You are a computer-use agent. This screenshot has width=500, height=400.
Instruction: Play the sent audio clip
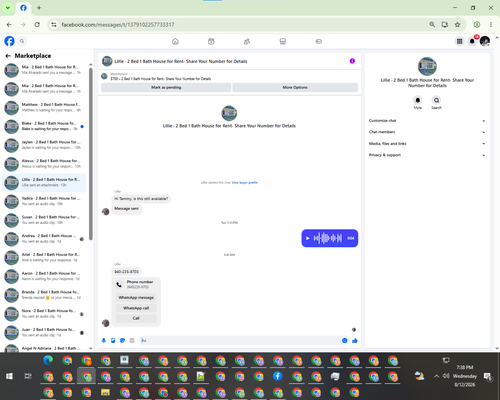(x=308, y=238)
